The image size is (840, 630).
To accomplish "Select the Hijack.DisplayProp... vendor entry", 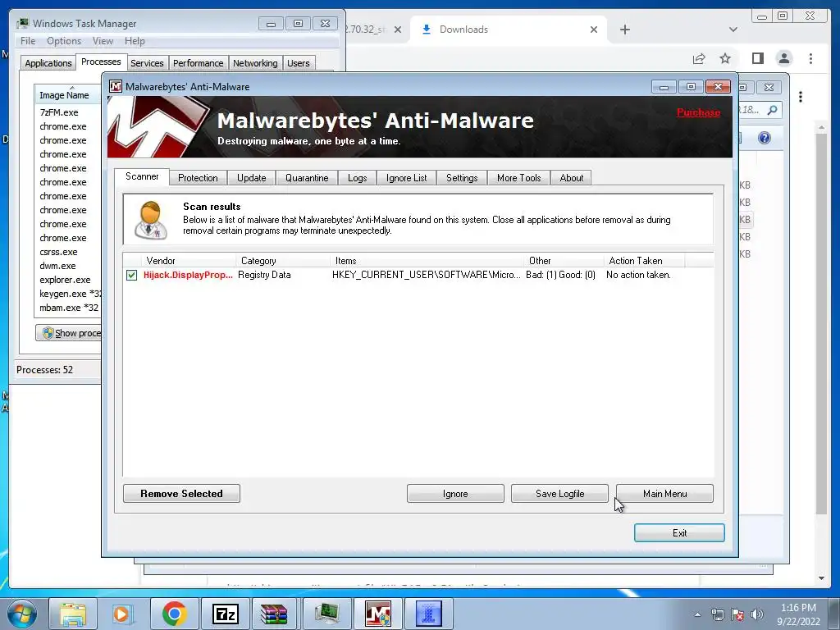I will [x=188, y=275].
